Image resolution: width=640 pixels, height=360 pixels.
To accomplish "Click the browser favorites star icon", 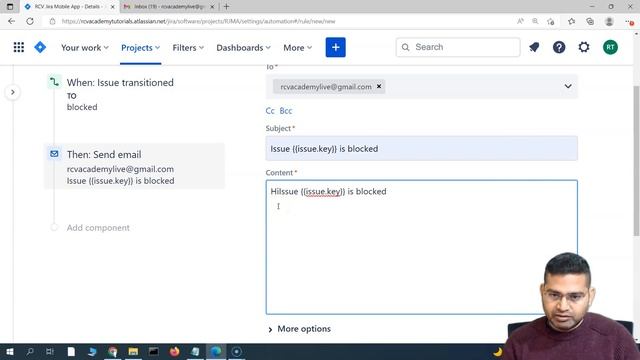I will pos(571,21).
